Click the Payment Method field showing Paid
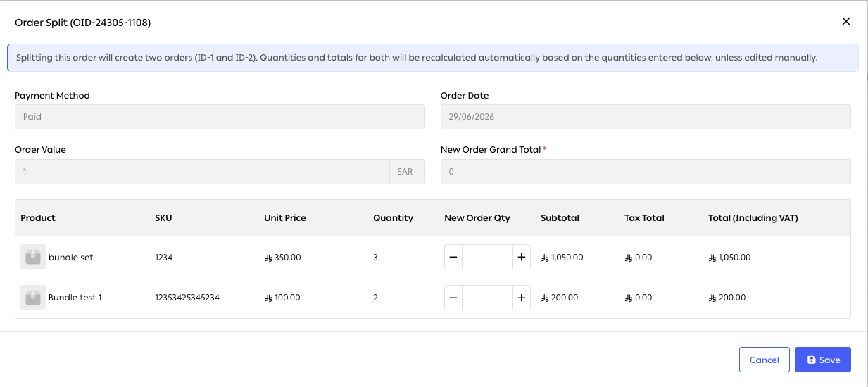Screen dimensions: 868x387 click(x=220, y=117)
